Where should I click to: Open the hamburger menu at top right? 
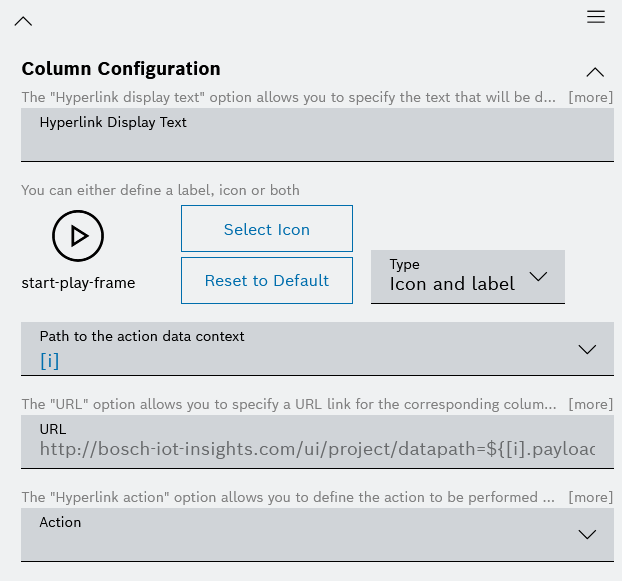[x=596, y=17]
